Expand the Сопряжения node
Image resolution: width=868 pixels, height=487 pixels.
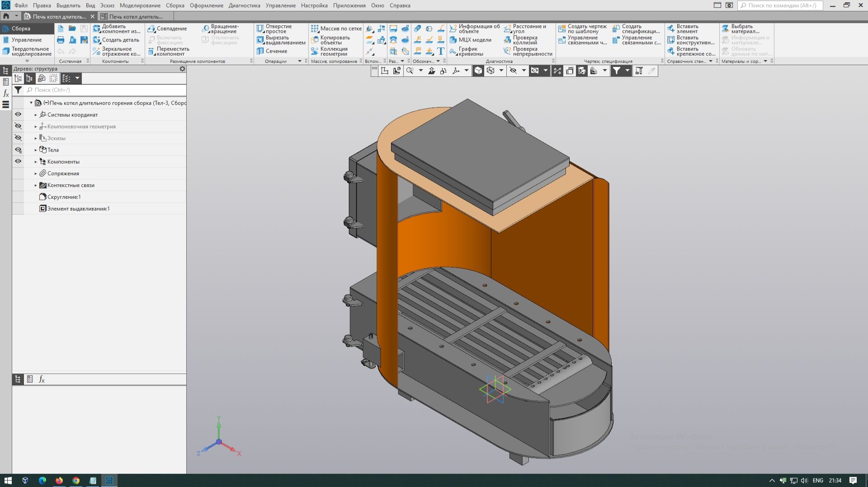click(35, 173)
